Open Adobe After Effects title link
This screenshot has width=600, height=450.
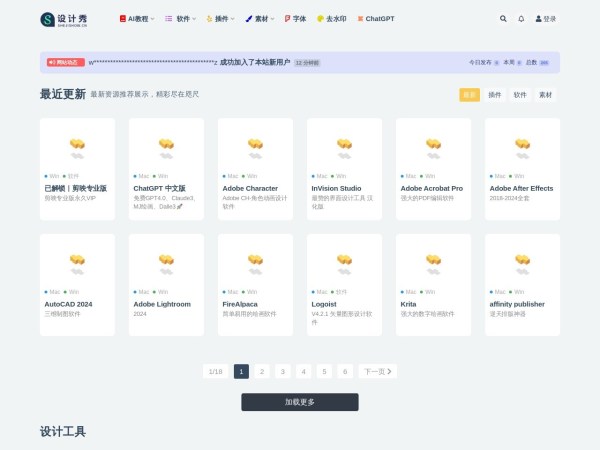click(x=521, y=188)
